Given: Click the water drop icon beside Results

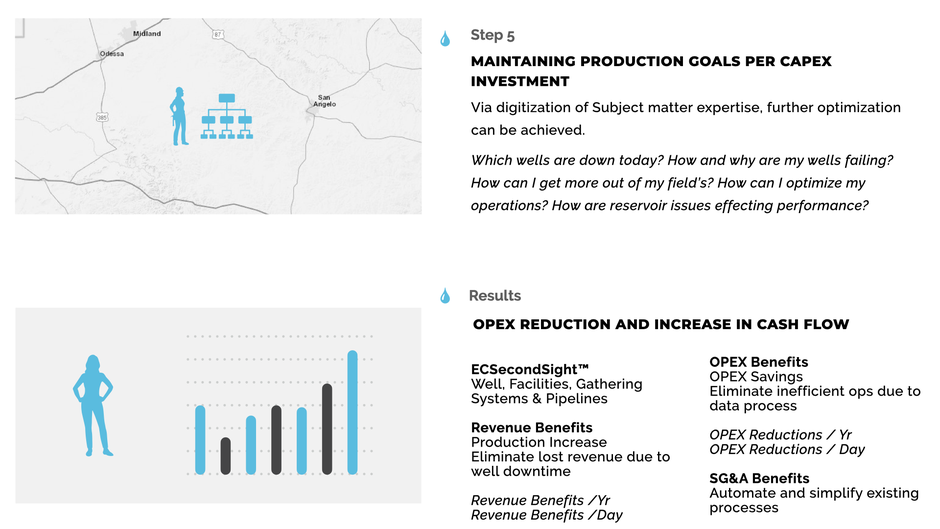Looking at the screenshot, I should pos(445,296).
